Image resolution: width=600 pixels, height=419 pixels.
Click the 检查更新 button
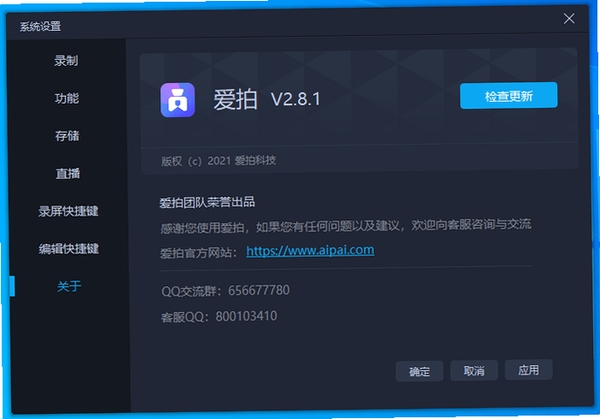509,96
